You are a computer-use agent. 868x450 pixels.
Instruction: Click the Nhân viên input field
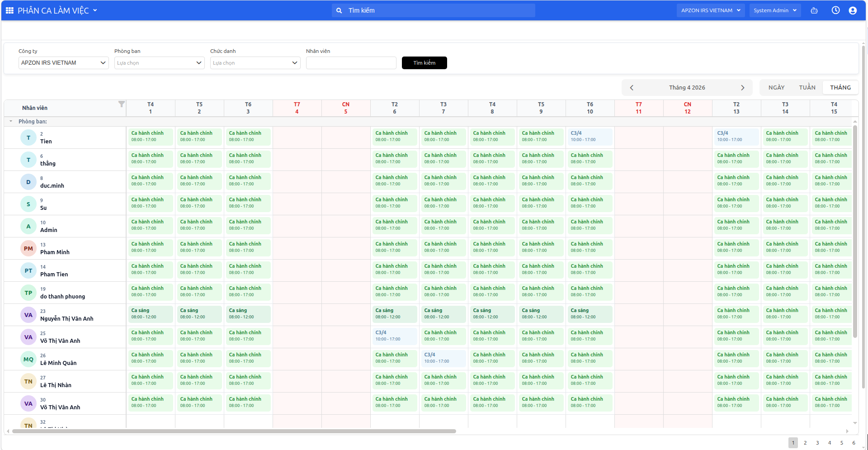351,63
